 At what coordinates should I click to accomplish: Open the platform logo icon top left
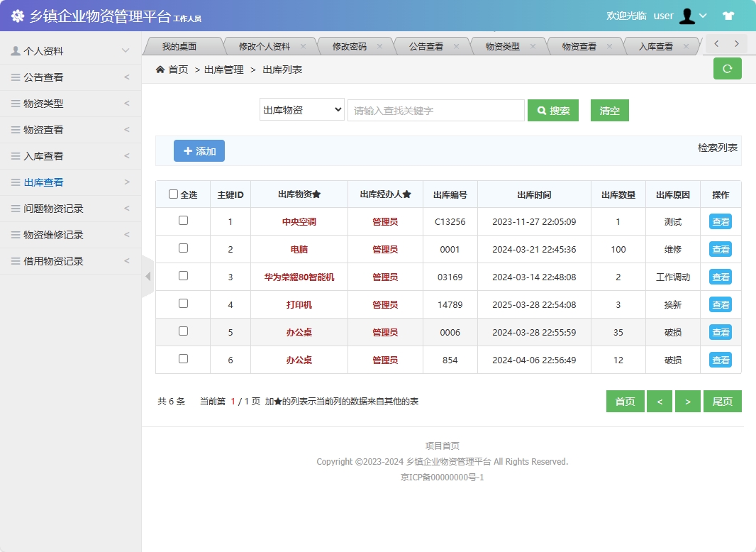[17, 15]
